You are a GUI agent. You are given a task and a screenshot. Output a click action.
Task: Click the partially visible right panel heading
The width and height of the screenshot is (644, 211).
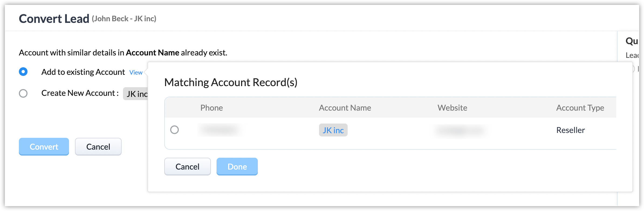point(632,41)
